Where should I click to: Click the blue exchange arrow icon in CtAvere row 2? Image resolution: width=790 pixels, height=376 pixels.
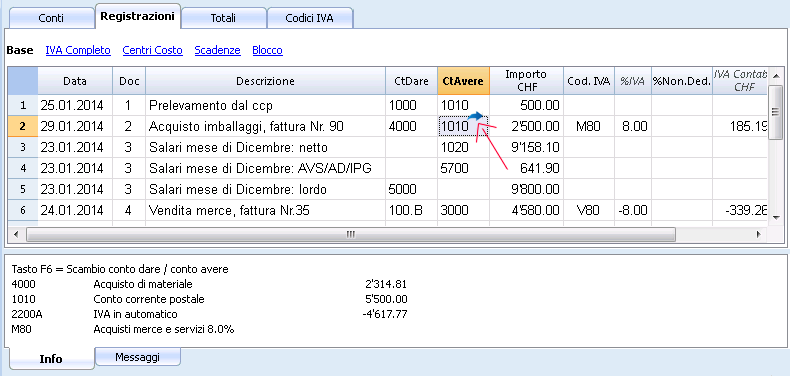click(475, 117)
